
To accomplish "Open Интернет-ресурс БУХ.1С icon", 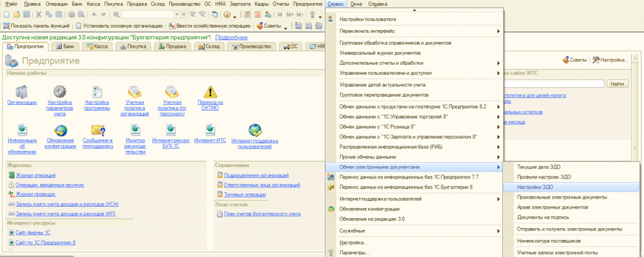I will point(171,130).
